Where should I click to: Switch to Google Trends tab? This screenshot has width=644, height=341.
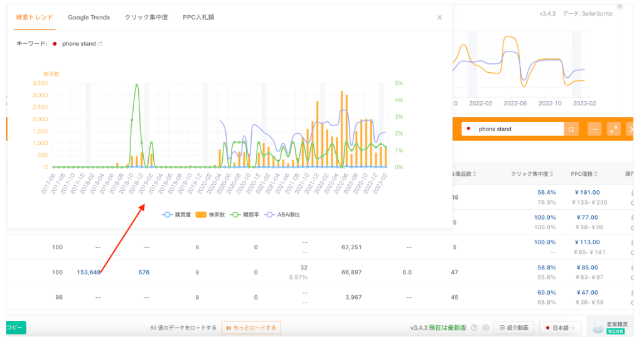tap(89, 18)
